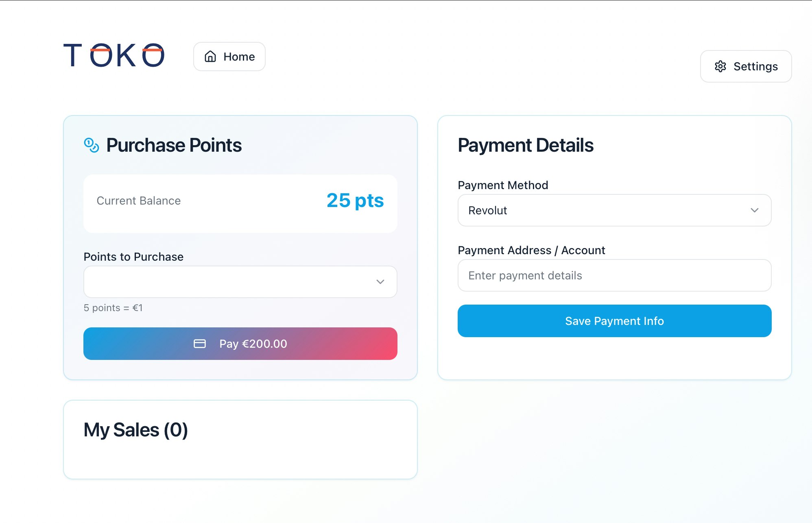This screenshot has width=812, height=523.
Task: Click the Current Balance card
Action: [x=240, y=203]
